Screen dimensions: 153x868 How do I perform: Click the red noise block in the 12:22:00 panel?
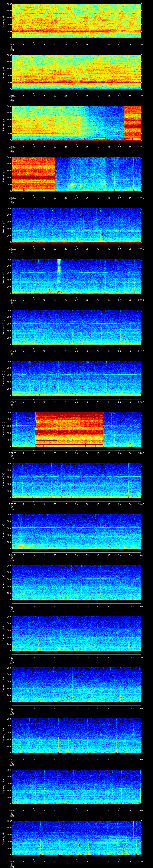click(x=69, y=429)
